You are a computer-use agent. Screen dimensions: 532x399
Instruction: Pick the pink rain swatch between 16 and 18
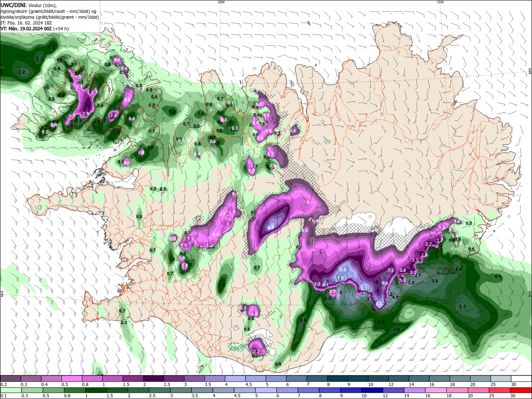(x=436, y=390)
